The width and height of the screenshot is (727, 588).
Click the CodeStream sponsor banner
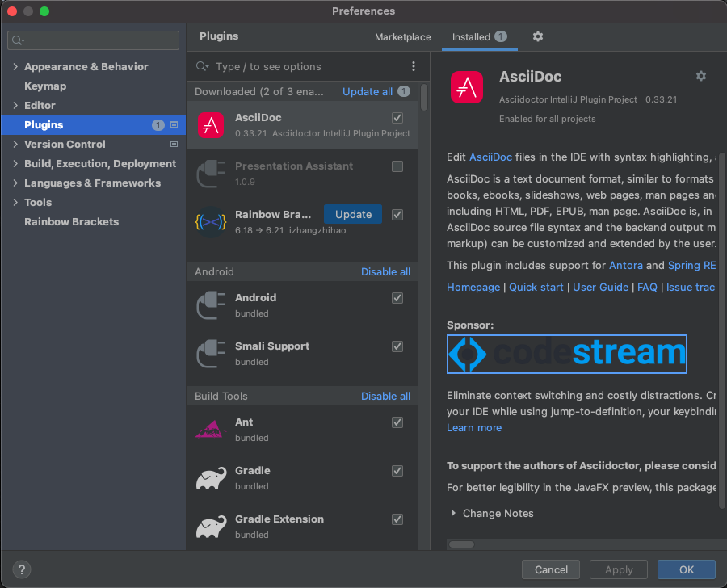coord(566,354)
